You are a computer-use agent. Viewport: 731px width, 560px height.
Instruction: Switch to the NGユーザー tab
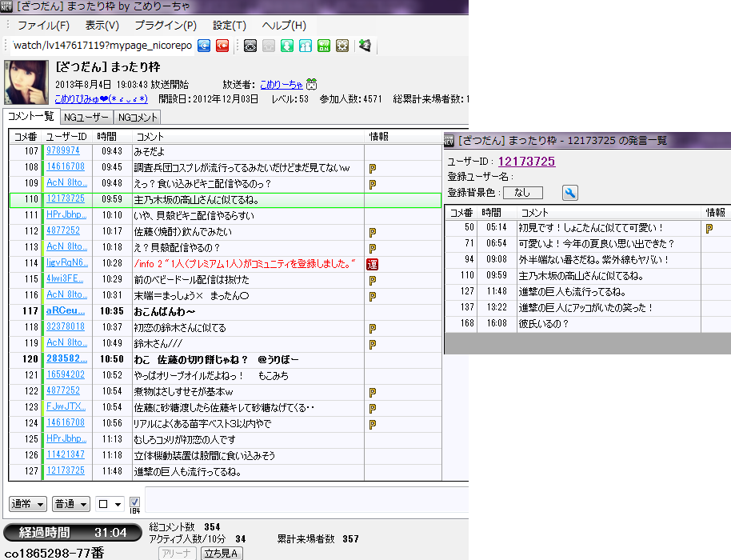(x=86, y=118)
